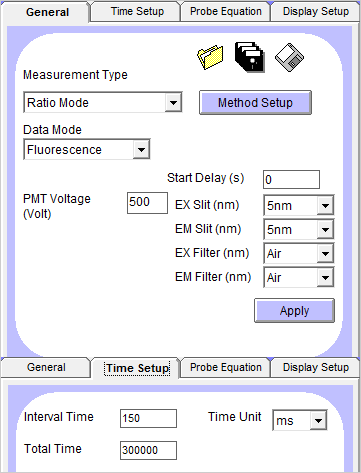Image resolution: width=361 pixels, height=473 pixels.
Task: Click the EX Slit (nm) label
Action: point(207,205)
